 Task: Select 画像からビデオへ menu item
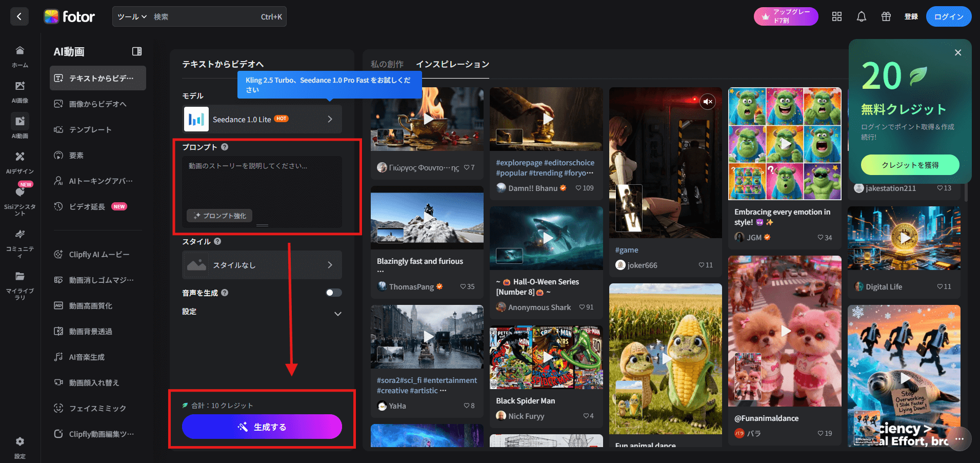[97, 104]
